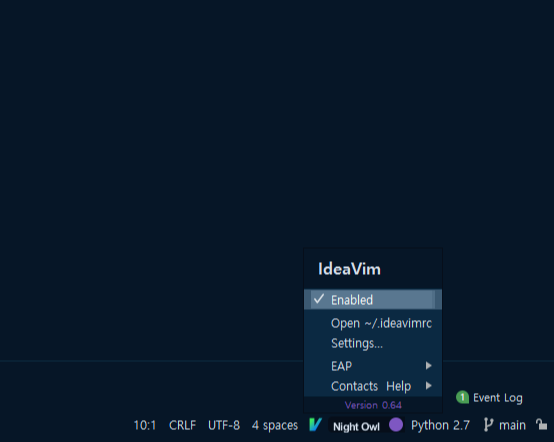The width and height of the screenshot is (554, 442).
Task: Change file encoding UTF-8
Action: point(224,425)
